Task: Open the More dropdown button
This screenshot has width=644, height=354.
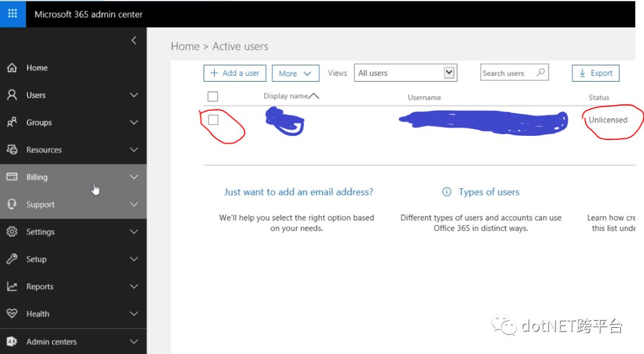Action: (x=295, y=73)
